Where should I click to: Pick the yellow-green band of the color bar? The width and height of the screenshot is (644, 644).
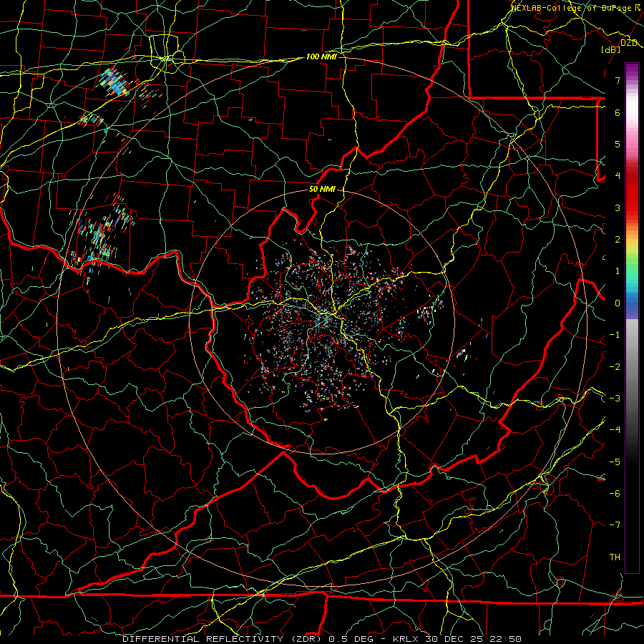pyautogui.click(x=632, y=250)
